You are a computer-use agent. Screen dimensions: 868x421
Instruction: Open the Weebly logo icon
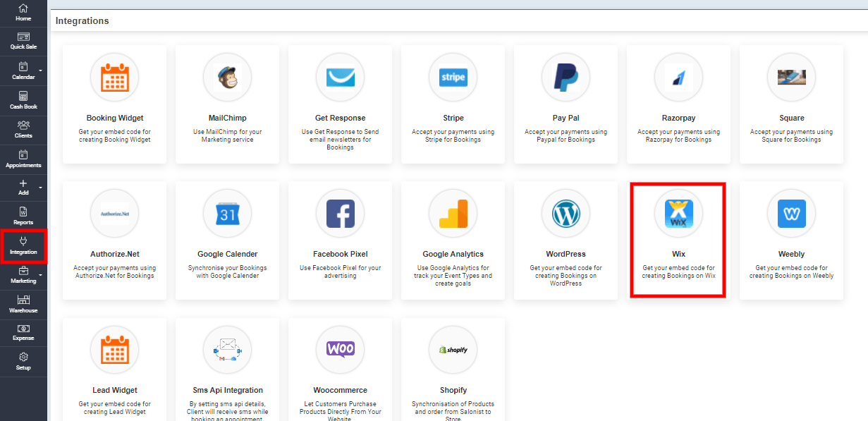tap(792, 214)
